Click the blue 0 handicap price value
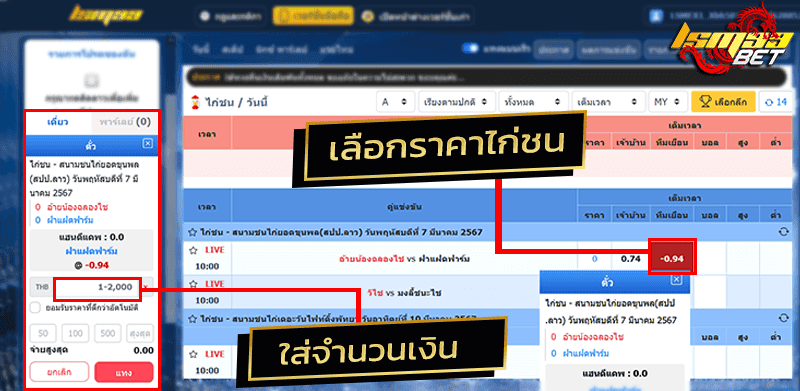 point(594,258)
